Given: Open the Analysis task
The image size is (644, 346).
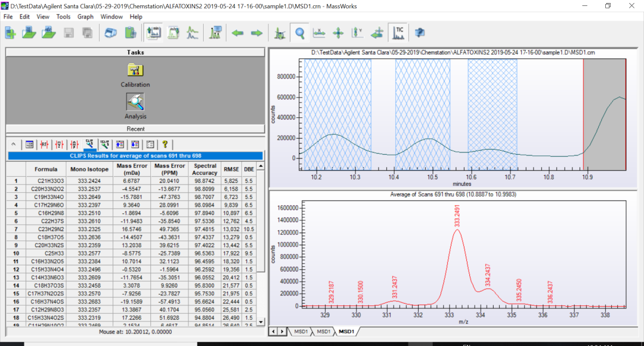Looking at the screenshot, I should (x=135, y=102).
